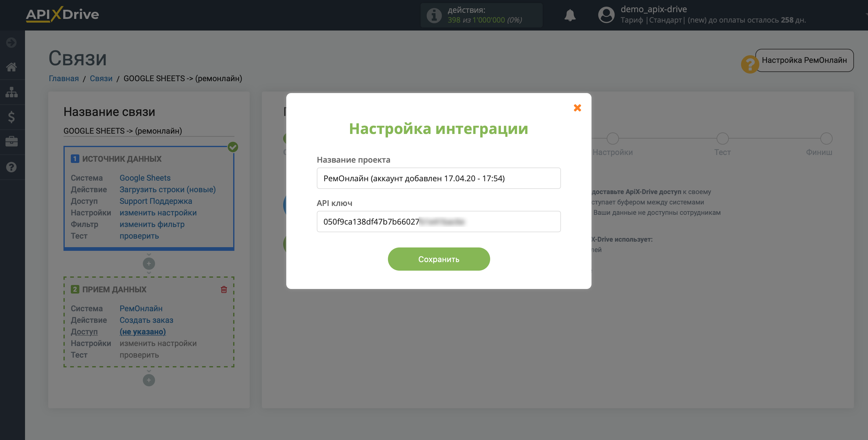Viewport: 868px width, 440px height.
Task: Click the Сохранить button
Action: point(439,259)
